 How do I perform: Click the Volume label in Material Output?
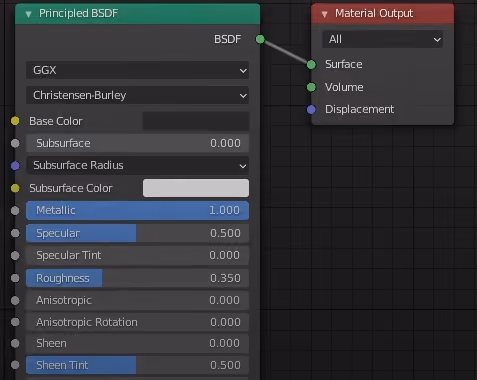344,87
